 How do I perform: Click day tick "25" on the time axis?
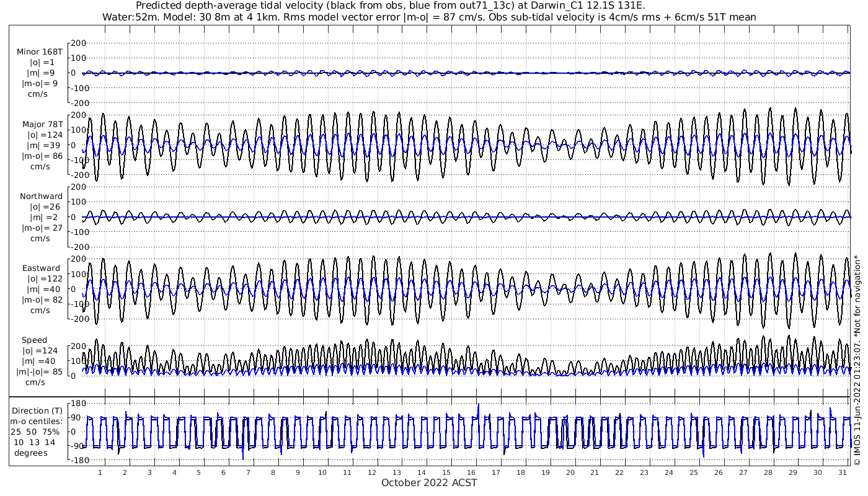point(693,472)
